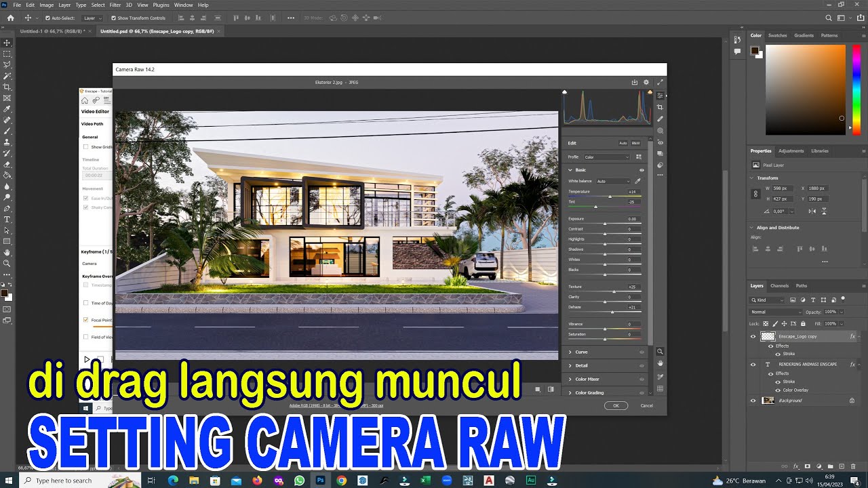Click the Temperature slider handle
This screenshot has width=868, height=488.
tap(610, 197)
